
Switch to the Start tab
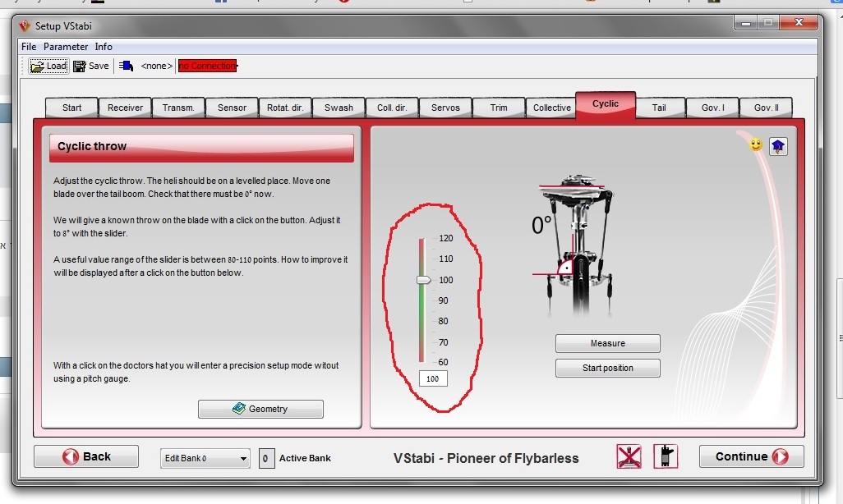click(x=71, y=108)
